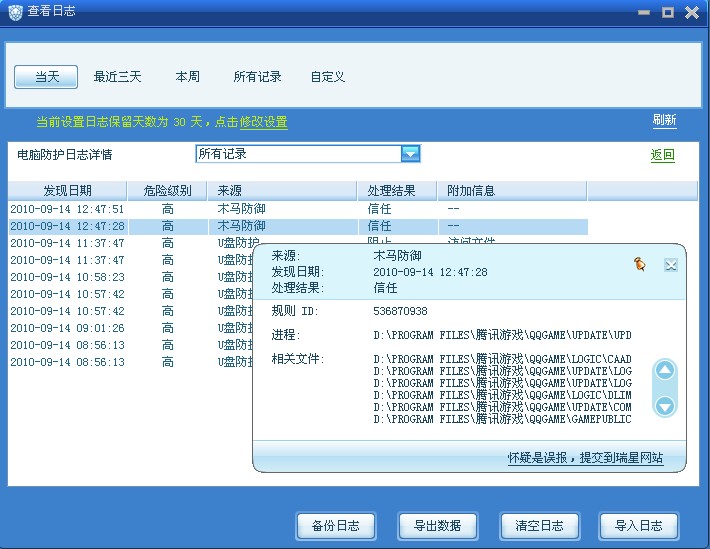Click the 清空日志 button
The width and height of the screenshot is (710, 549).
coord(539,525)
